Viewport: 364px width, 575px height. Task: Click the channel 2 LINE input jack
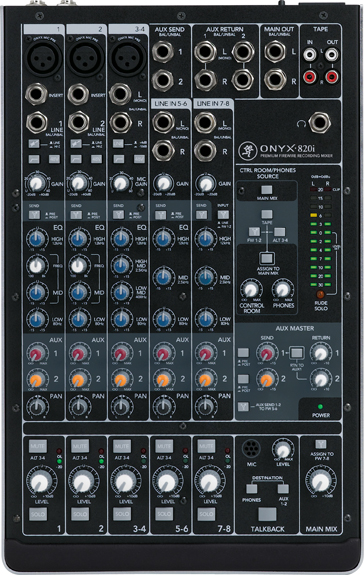click(x=78, y=122)
